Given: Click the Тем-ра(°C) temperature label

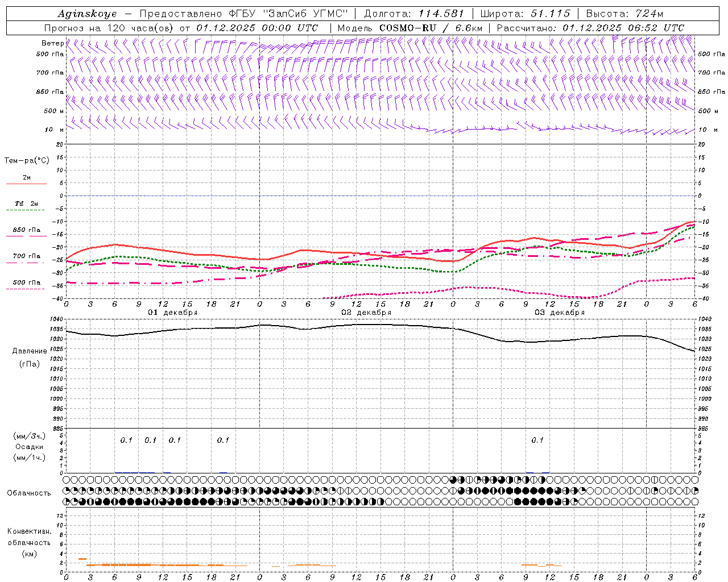Looking at the screenshot, I should [27, 161].
